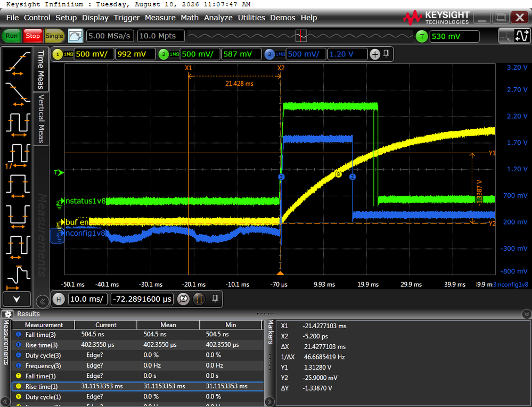Collapse the Results panel using the round chevron
The image size is (532, 407).
527,314
